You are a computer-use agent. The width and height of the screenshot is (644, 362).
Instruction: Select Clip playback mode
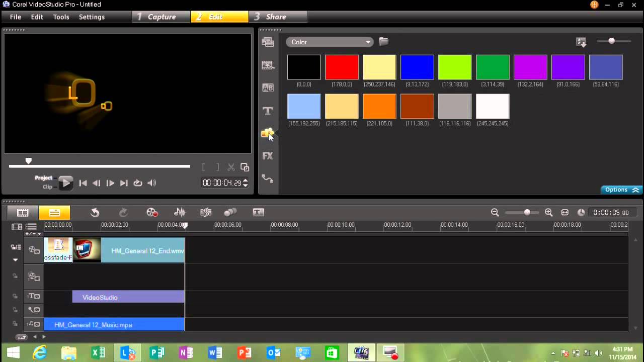[47, 187]
